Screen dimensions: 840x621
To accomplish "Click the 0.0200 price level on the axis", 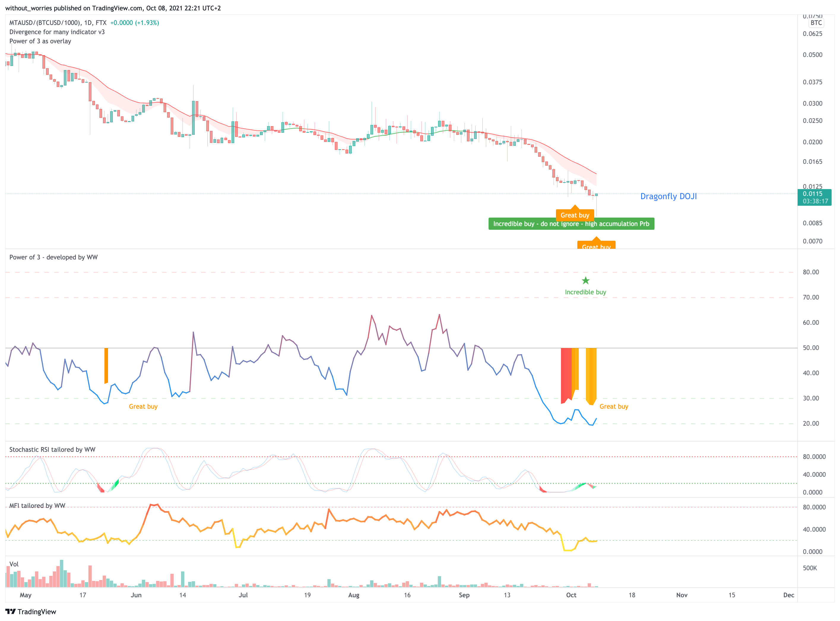I will (812, 142).
